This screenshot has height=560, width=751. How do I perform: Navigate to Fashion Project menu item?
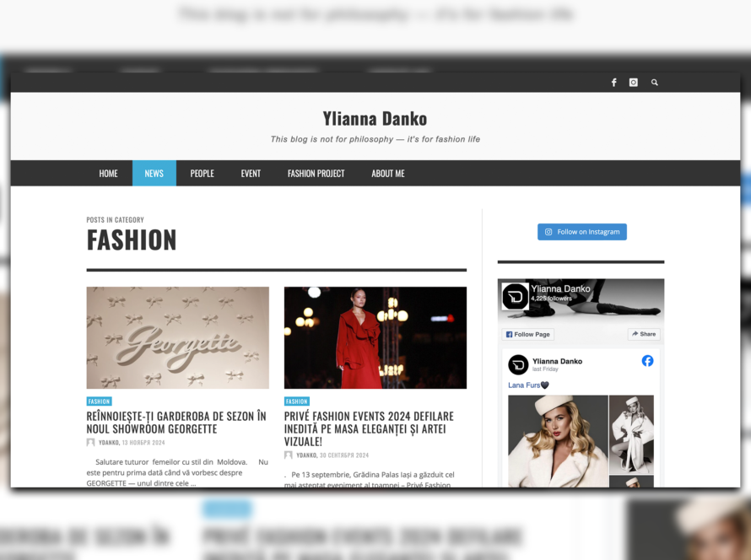[316, 174]
